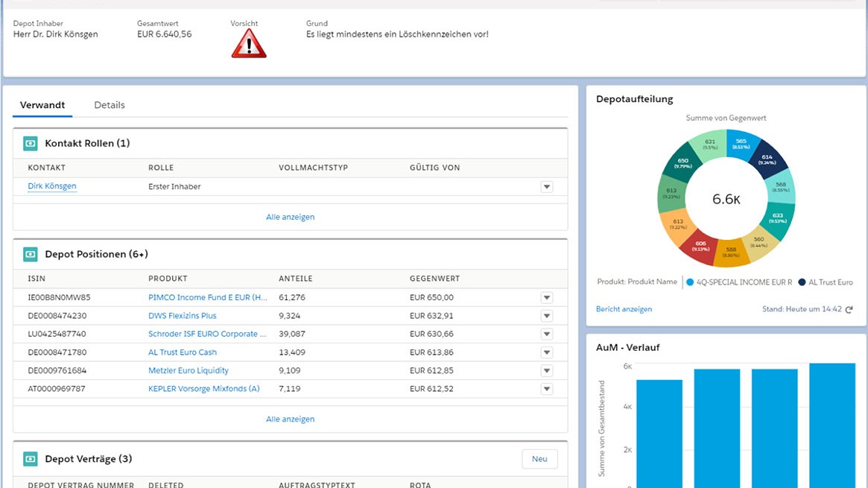Open Depot Verträge (3) related list title
868x488 pixels.
tap(88, 459)
